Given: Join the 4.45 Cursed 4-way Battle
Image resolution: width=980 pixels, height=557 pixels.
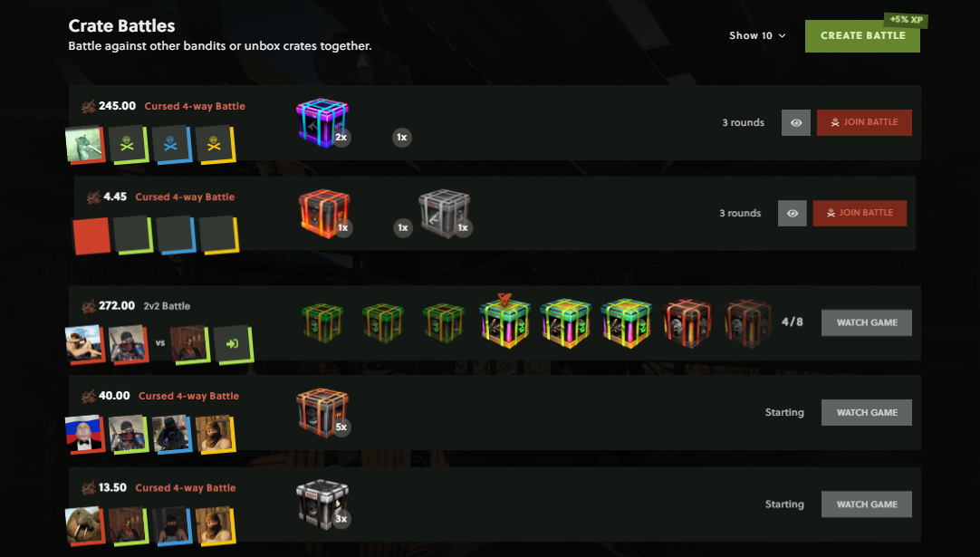Looking at the screenshot, I should tap(860, 213).
